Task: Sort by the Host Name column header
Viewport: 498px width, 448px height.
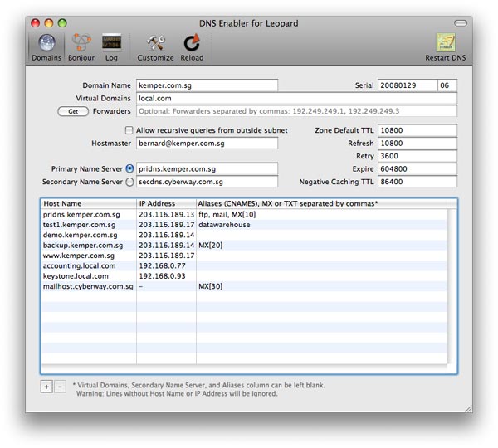Action: [88, 203]
